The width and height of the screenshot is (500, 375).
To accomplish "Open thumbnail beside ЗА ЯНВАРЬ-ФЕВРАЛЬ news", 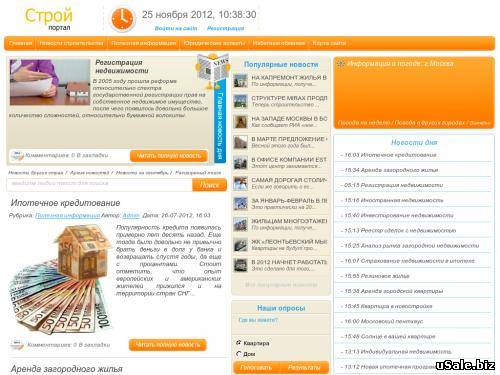I will (x=240, y=204).
